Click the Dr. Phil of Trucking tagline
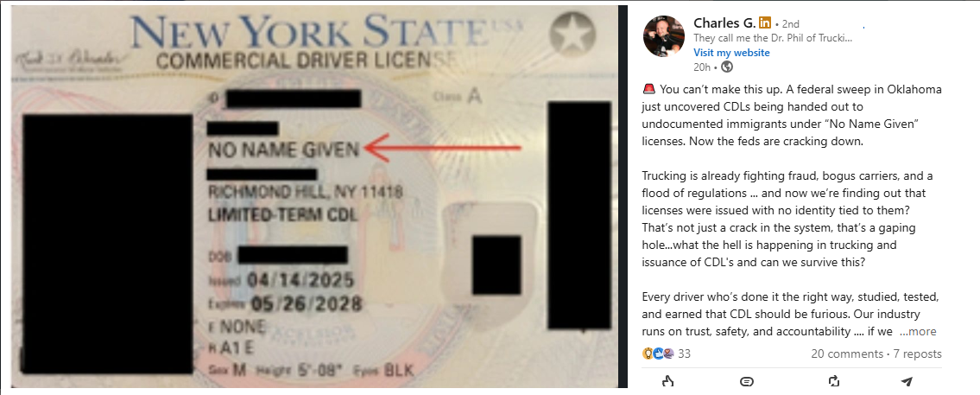The width and height of the screenshot is (980, 395). 773,37
